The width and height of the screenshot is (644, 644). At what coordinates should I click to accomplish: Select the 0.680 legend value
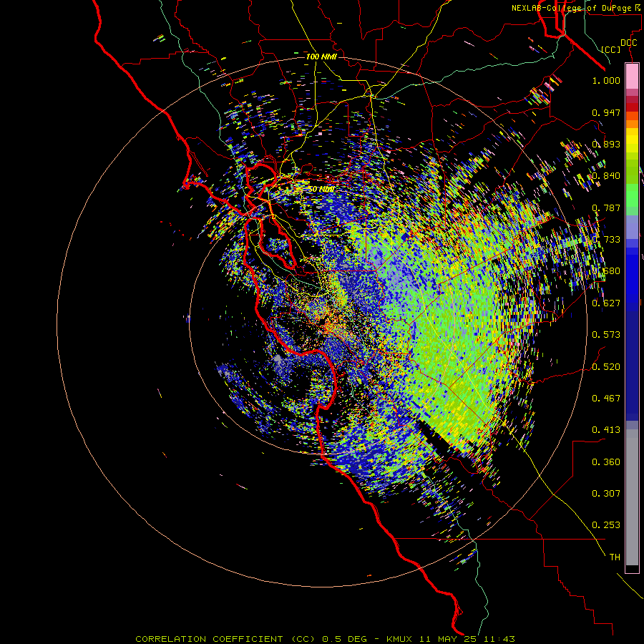(606, 271)
